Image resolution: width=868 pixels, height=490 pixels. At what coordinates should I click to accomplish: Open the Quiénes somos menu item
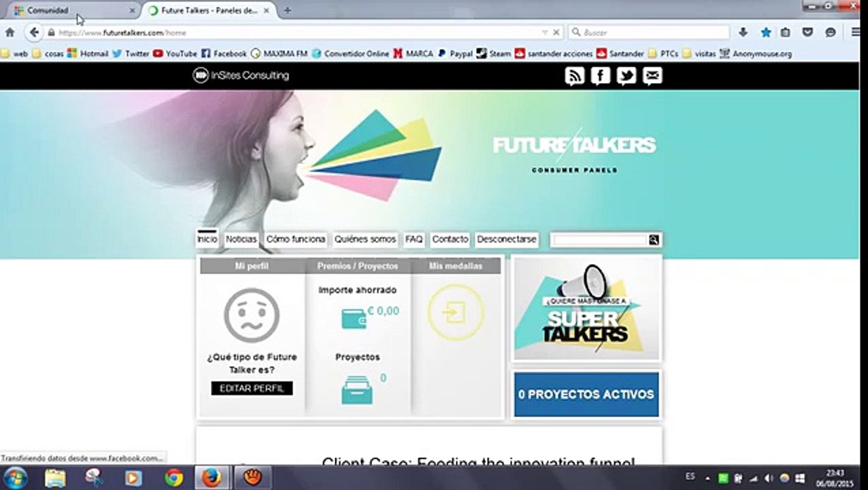(x=365, y=239)
